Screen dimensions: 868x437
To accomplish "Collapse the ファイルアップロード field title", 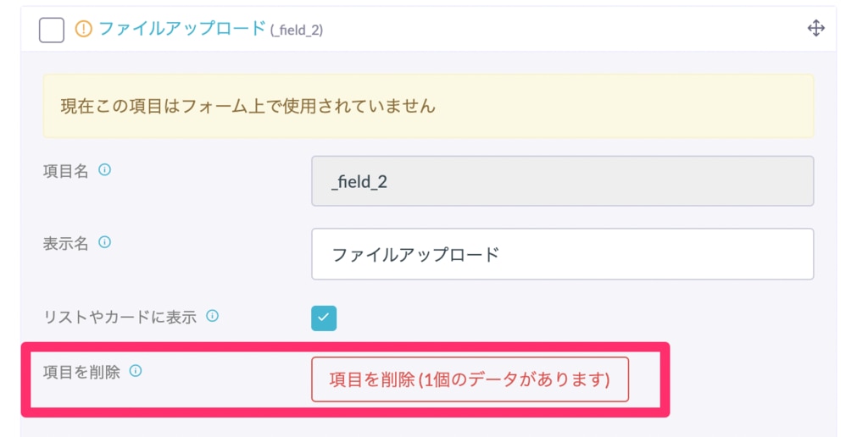I will click(182, 29).
